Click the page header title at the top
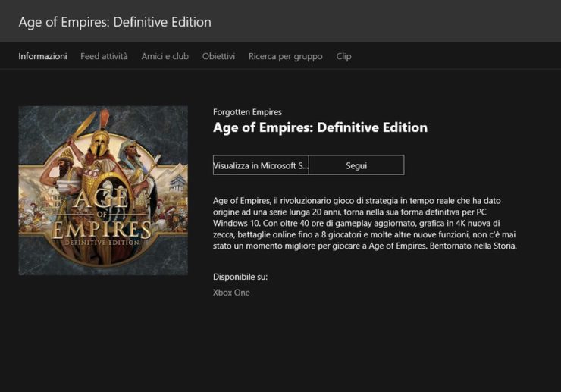 pyautogui.click(x=114, y=22)
